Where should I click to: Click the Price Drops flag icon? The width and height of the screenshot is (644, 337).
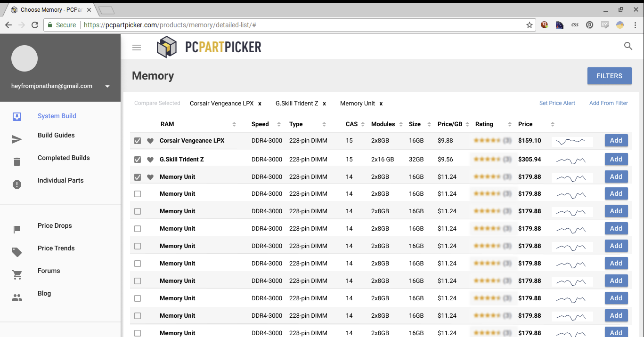(17, 230)
